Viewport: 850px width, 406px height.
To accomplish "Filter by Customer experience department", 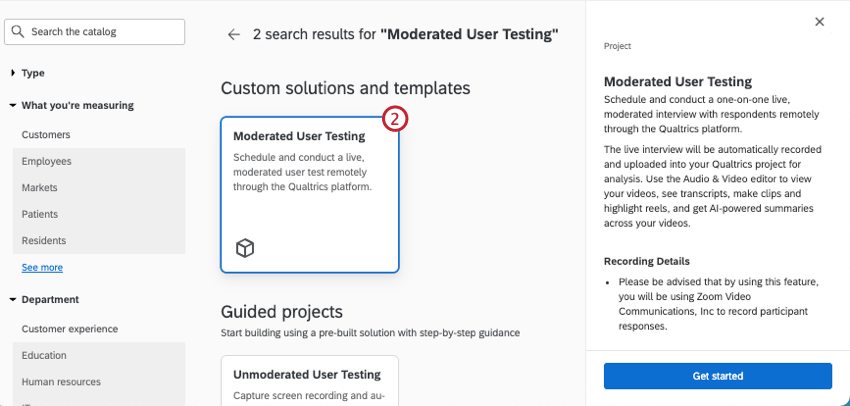I will click(x=70, y=329).
